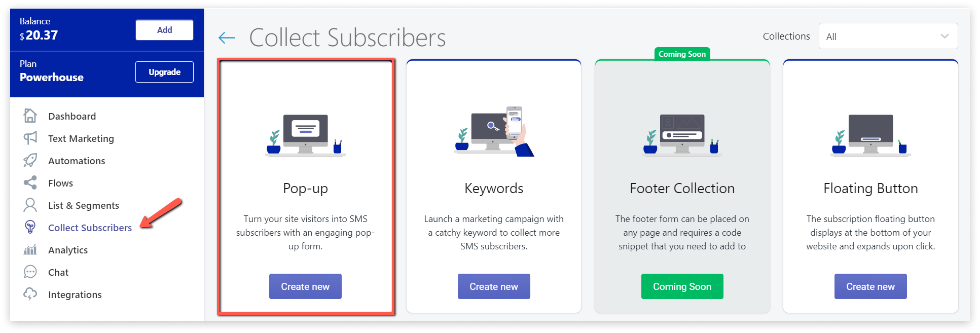The height and width of the screenshot is (333, 980).
Task: Click the Powerhouse plan name
Action: pyautogui.click(x=52, y=77)
